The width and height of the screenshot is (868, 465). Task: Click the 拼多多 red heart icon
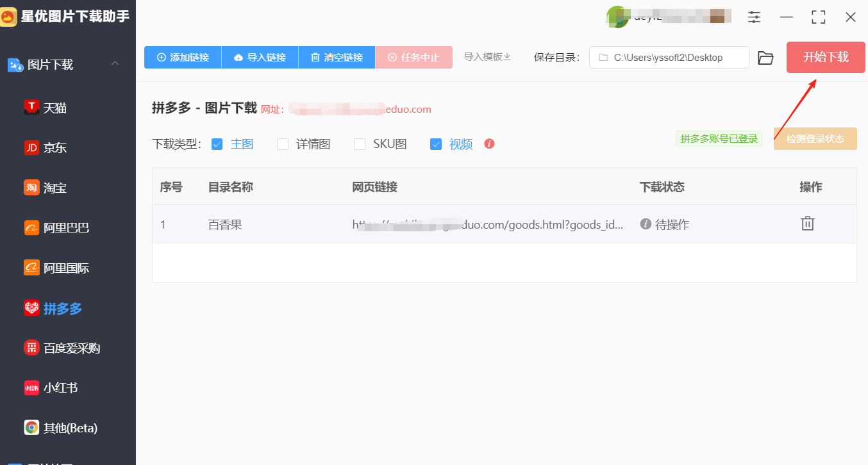point(31,308)
